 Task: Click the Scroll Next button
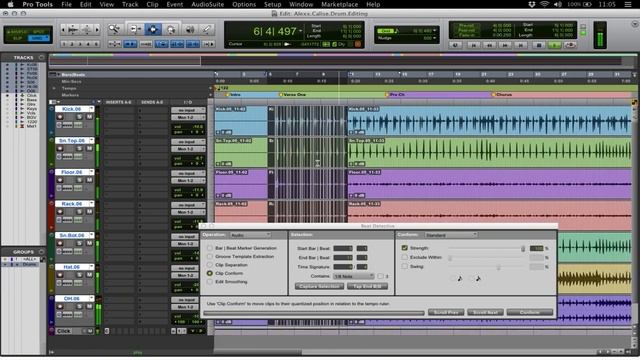pos(485,312)
